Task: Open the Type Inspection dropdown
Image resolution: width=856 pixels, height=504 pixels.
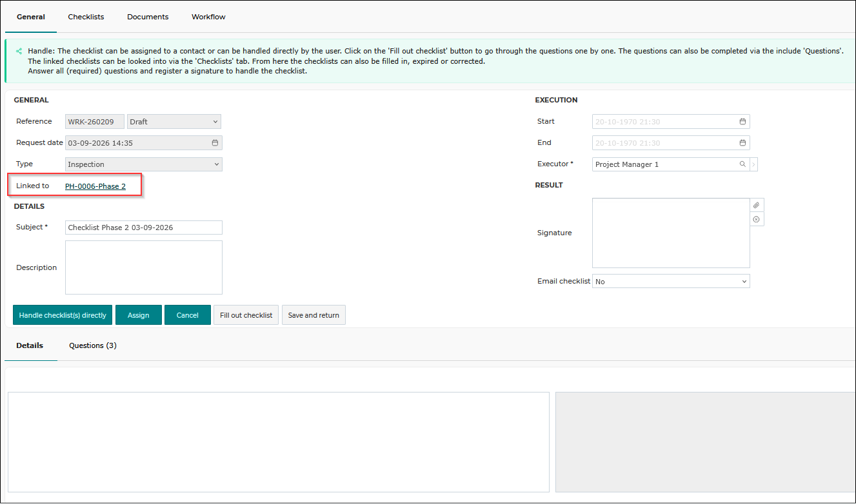Action: point(144,164)
